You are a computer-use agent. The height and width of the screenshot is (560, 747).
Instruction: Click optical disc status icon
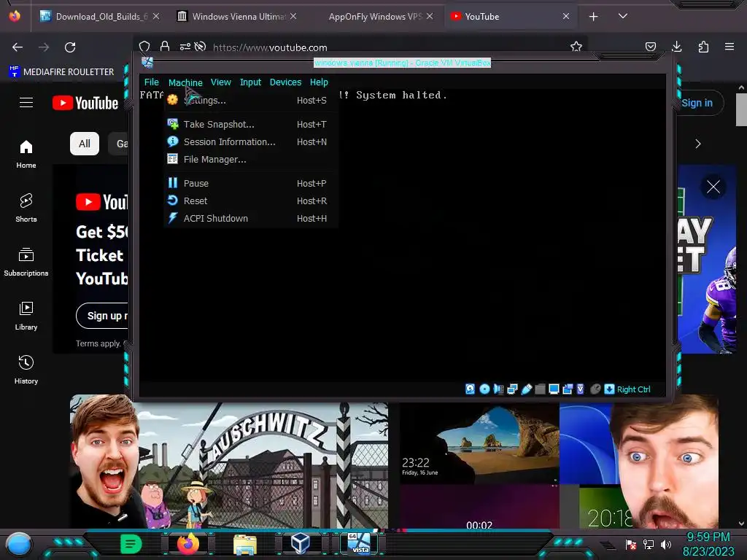click(484, 389)
